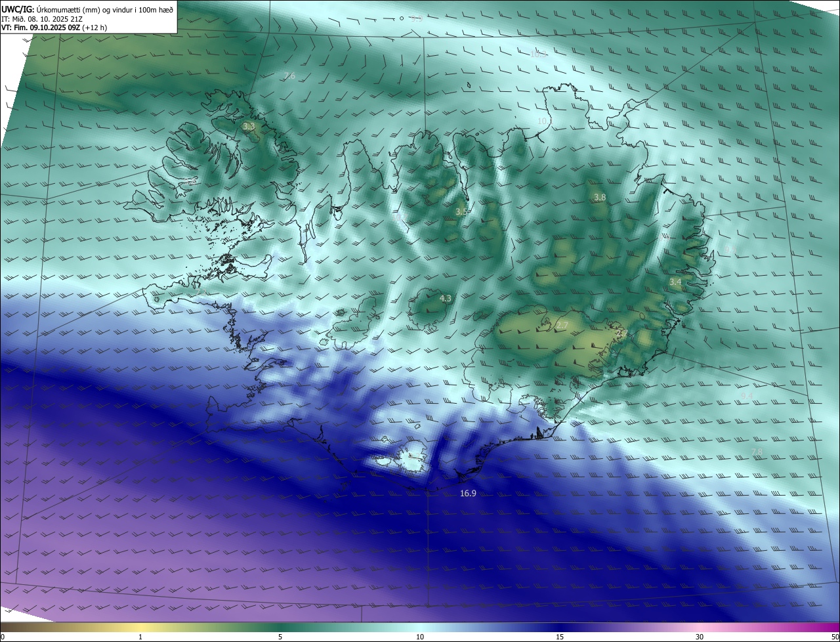
Task: Click the 10.1 value label near the north coast
Action: click(544, 121)
